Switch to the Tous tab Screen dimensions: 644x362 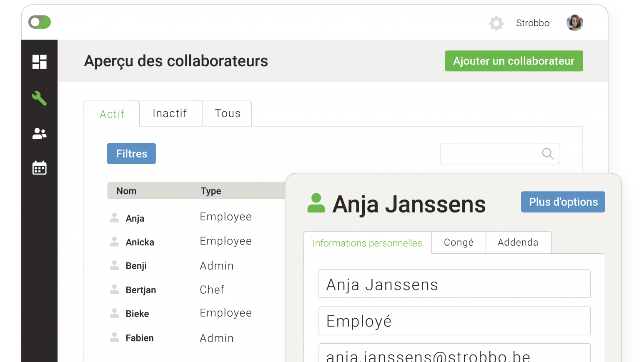click(228, 113)
